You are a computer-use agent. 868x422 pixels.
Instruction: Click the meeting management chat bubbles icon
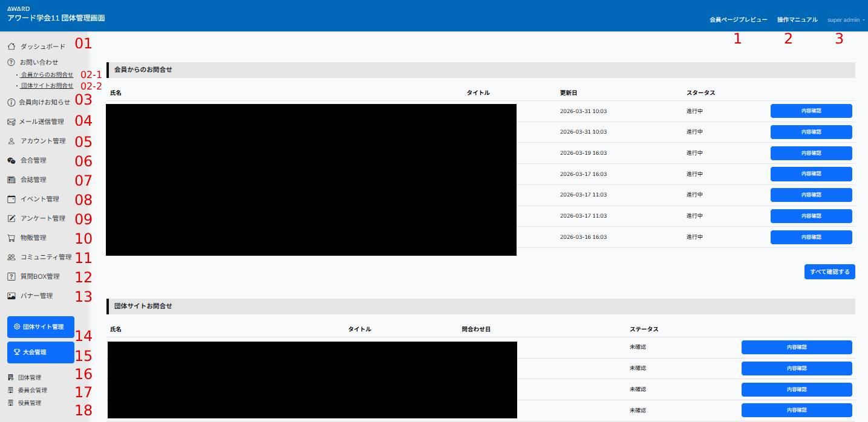(11, 161)
